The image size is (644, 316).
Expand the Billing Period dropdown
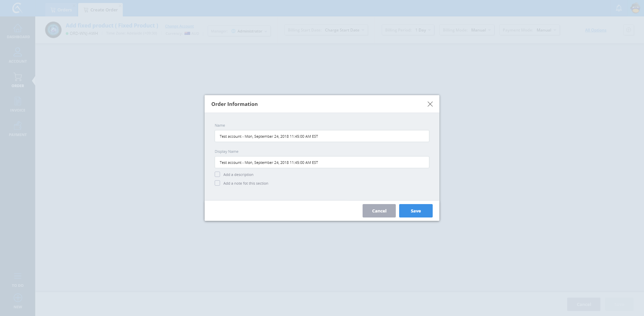(x=408, y=30)
